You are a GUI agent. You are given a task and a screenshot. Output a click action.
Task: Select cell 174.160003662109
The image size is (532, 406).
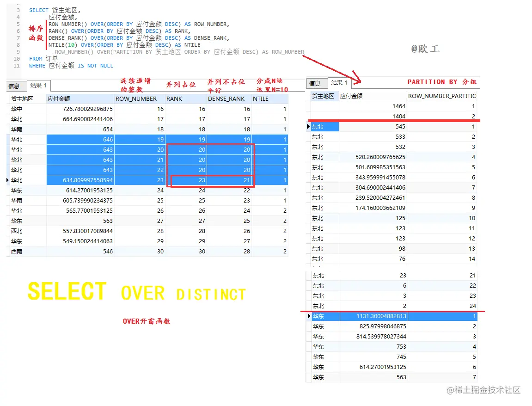[373, 208]
